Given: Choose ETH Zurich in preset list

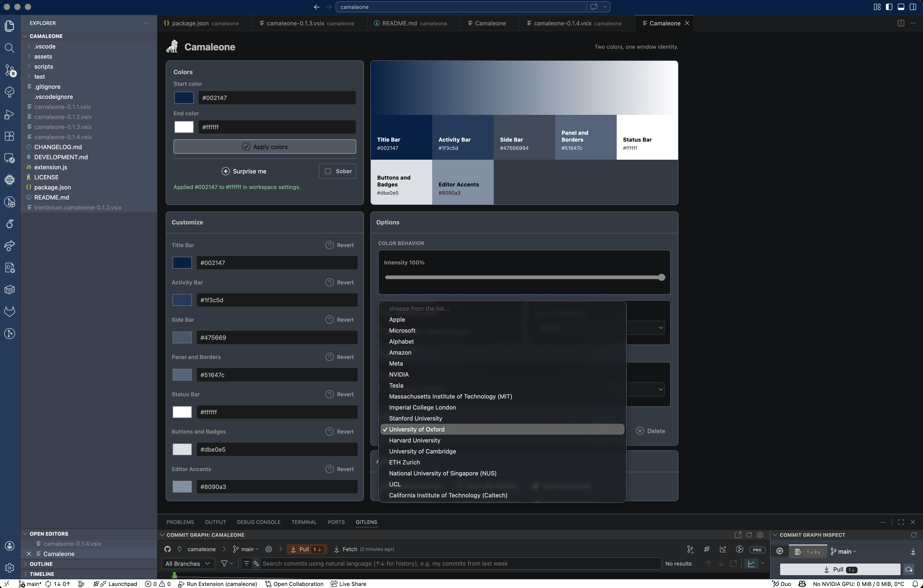Looking at the screenshot, I should click(x=502, y=462).
